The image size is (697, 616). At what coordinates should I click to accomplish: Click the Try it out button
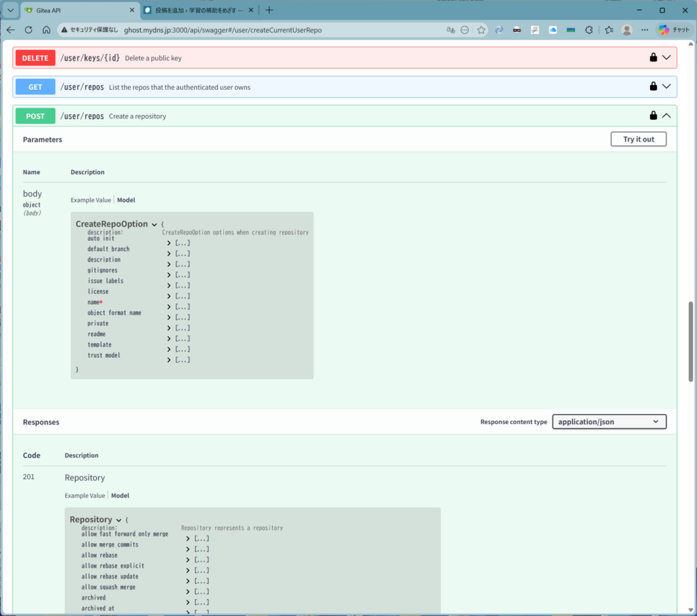click(638, 140)
